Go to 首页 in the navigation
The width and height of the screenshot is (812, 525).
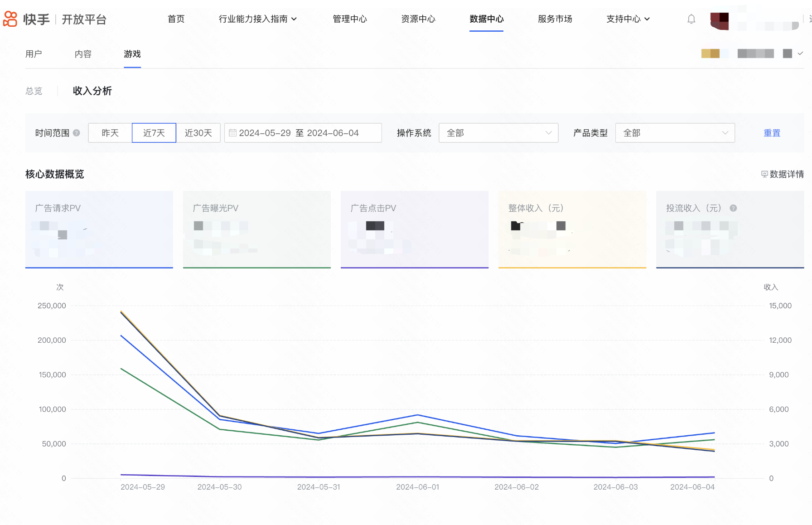pyautogui.click(x=176, y=19)
